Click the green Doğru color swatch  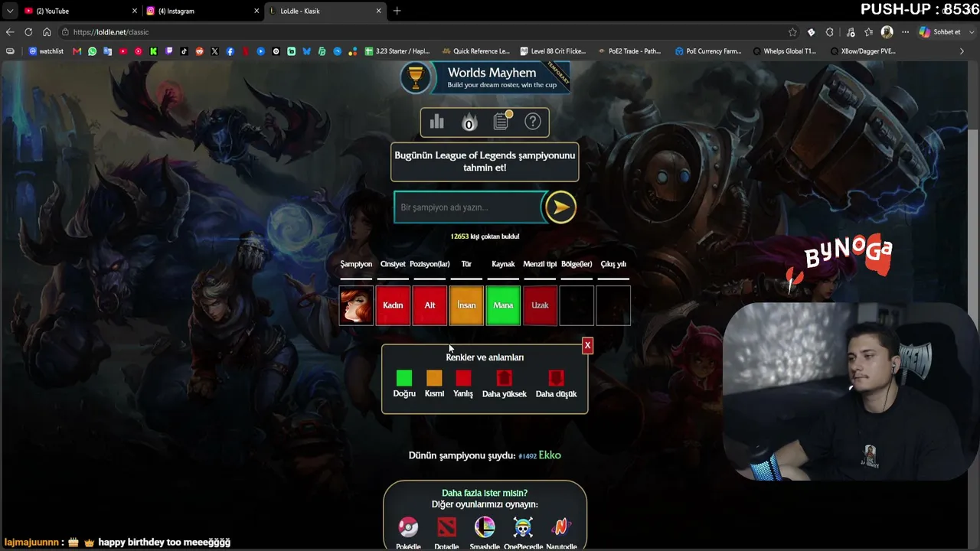tap(404, 378)
